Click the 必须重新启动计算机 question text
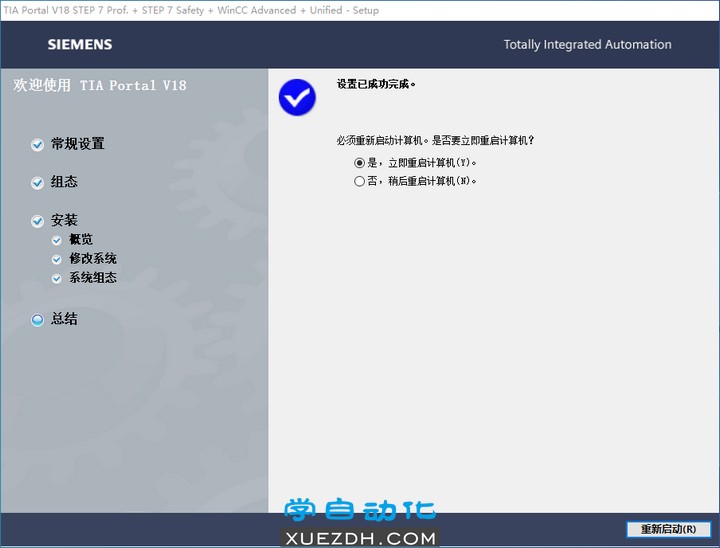 tap(435, 141)
